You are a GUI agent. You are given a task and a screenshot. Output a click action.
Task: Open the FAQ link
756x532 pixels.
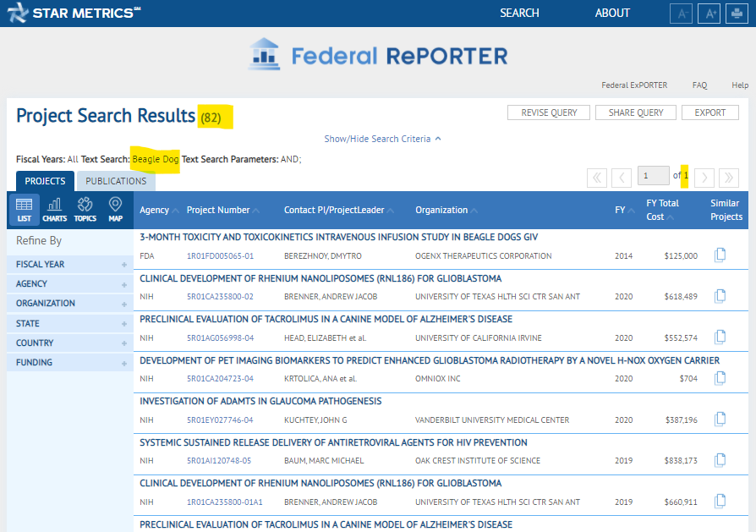(699, 85)
